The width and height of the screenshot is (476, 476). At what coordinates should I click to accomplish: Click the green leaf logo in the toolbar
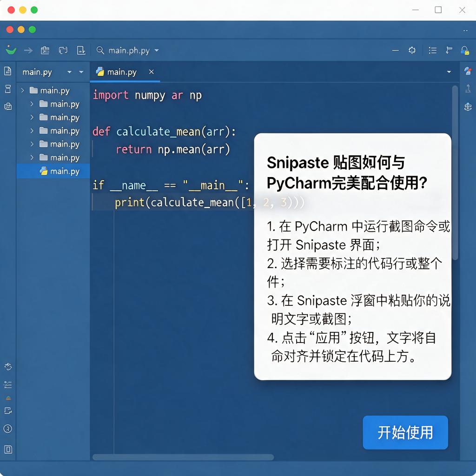pyautogui.click(x=11, y=50)
